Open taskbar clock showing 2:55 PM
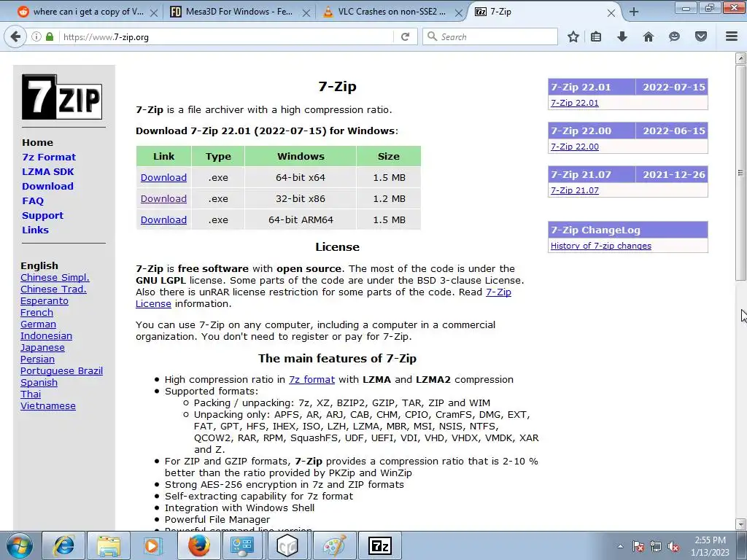747x560 pixels. pos(710,546)
